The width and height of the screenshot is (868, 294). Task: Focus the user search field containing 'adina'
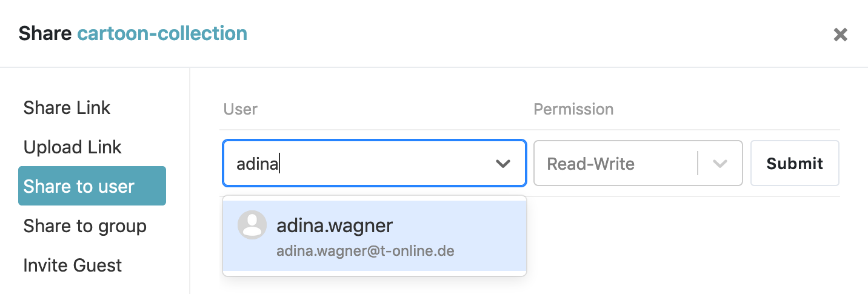pyautogui.click(x=358, y=164)
